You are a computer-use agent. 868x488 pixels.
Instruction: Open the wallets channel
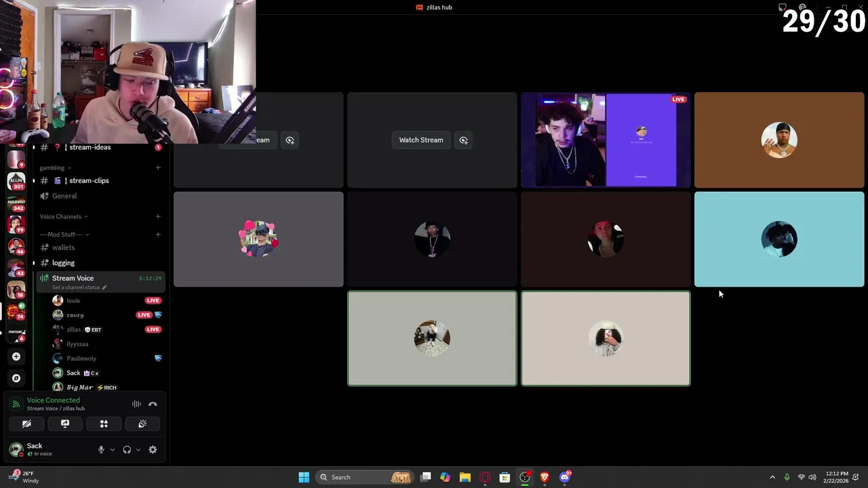99,247
